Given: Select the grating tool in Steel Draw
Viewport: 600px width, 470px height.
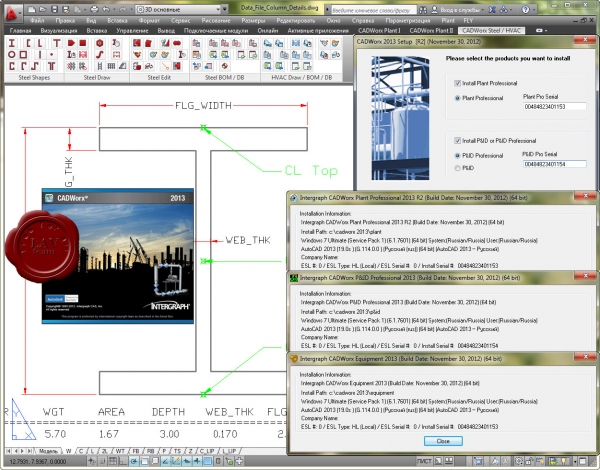Looking at the screenshot, I should tap(111, 66).
